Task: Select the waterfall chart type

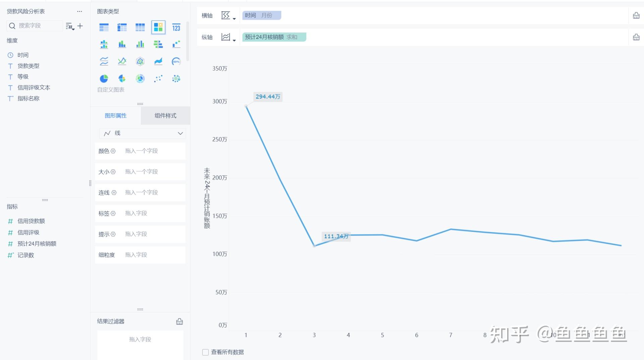Action: pos(176,44)
